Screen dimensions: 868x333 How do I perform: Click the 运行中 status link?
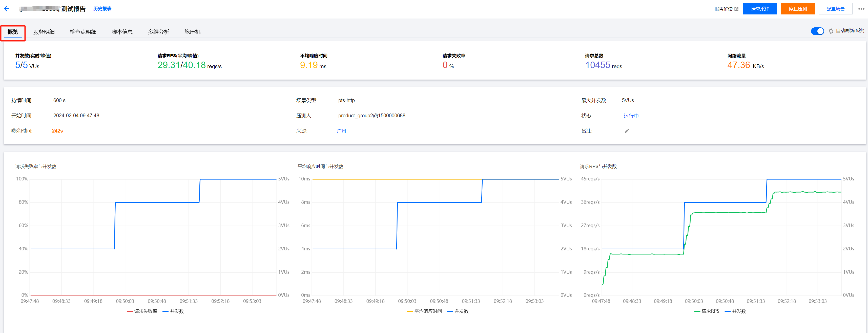(x=631, y=116)
